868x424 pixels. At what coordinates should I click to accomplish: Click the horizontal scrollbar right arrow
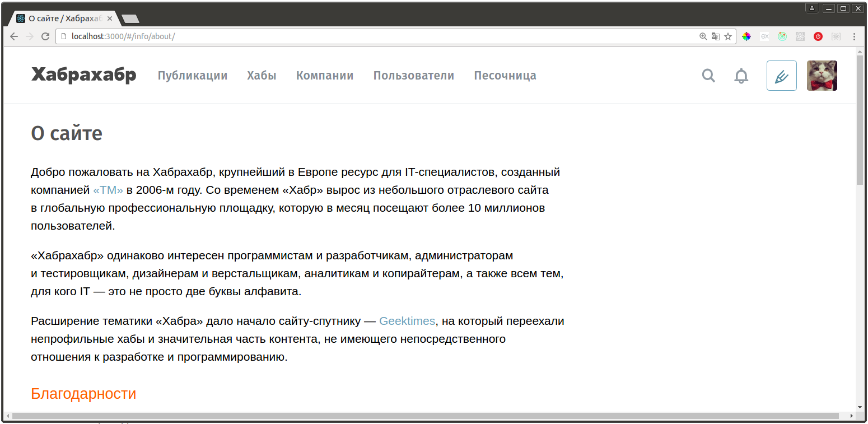pos(851,416)
